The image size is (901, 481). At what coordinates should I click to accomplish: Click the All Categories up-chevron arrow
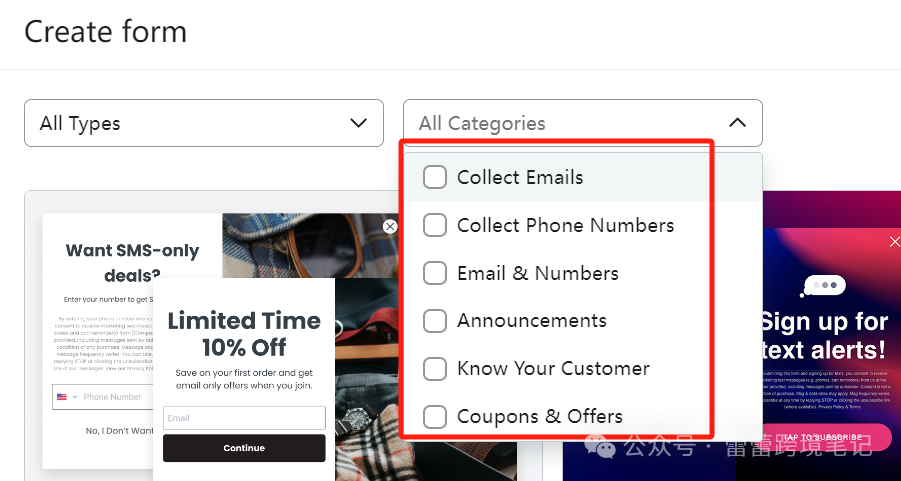[x=737, y=123]
